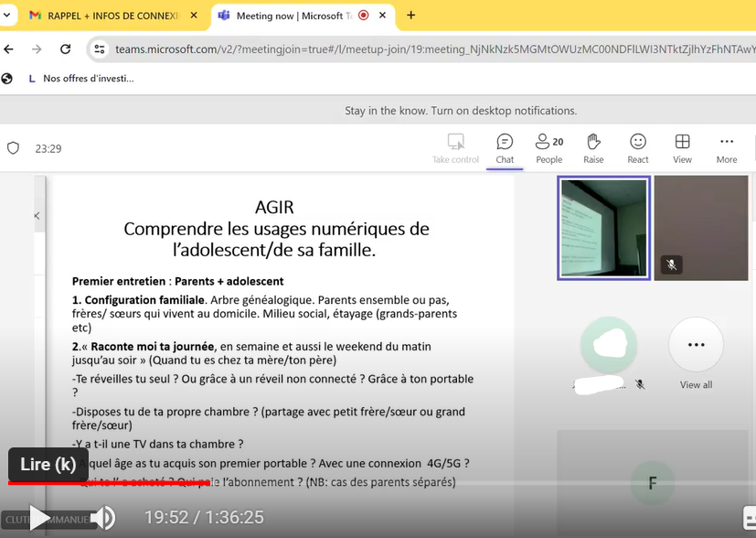The image size is (756, 538).
Task: Open the browser tab search dropdown
Action: 8,16
